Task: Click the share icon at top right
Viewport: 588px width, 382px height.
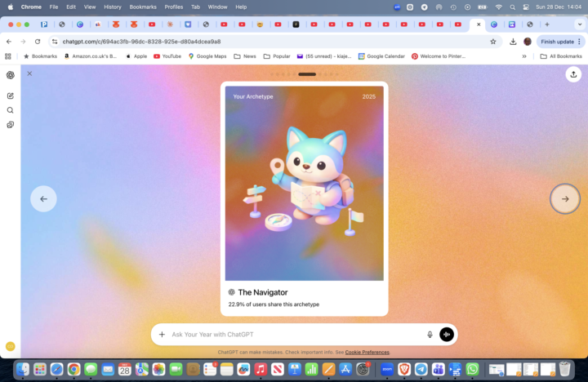Action: (x=572, y=74)
